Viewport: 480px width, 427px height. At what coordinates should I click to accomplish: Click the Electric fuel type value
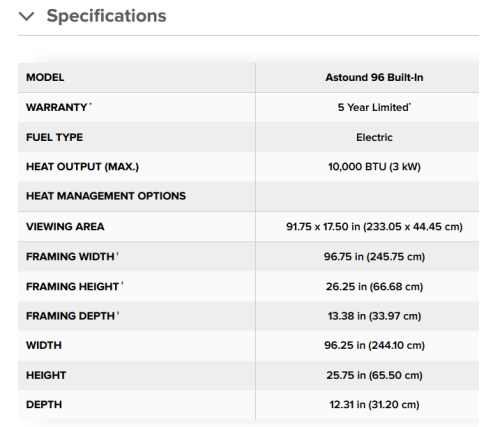point(374,137)
